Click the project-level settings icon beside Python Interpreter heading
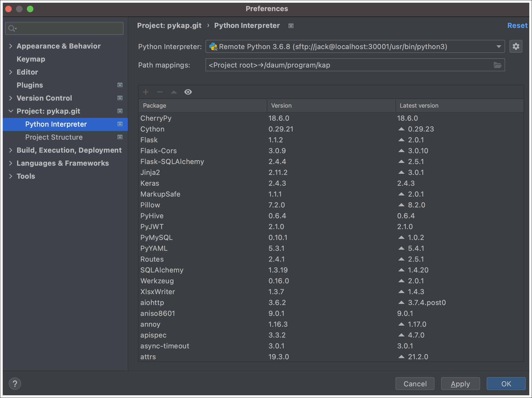 click(x=291, y=26)
